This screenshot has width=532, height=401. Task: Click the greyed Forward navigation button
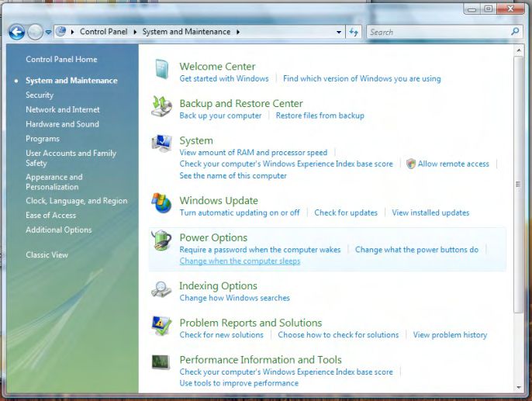pyautogui.click(x=35, y=33)
